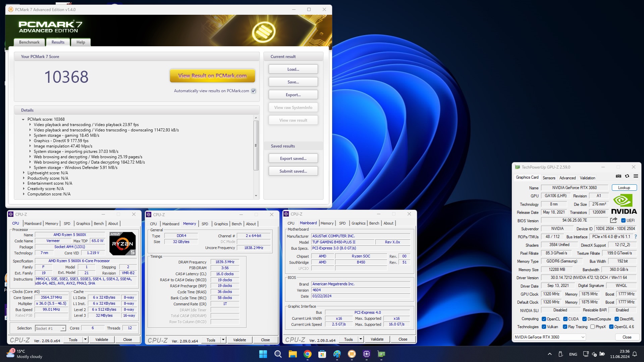Click the USB safely remove tray icon
644x362 pixels.
(x=560, y=354)
